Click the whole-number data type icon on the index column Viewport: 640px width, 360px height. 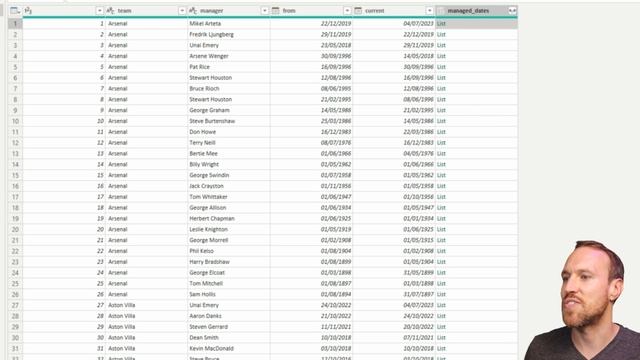click(x=28, y=11)
